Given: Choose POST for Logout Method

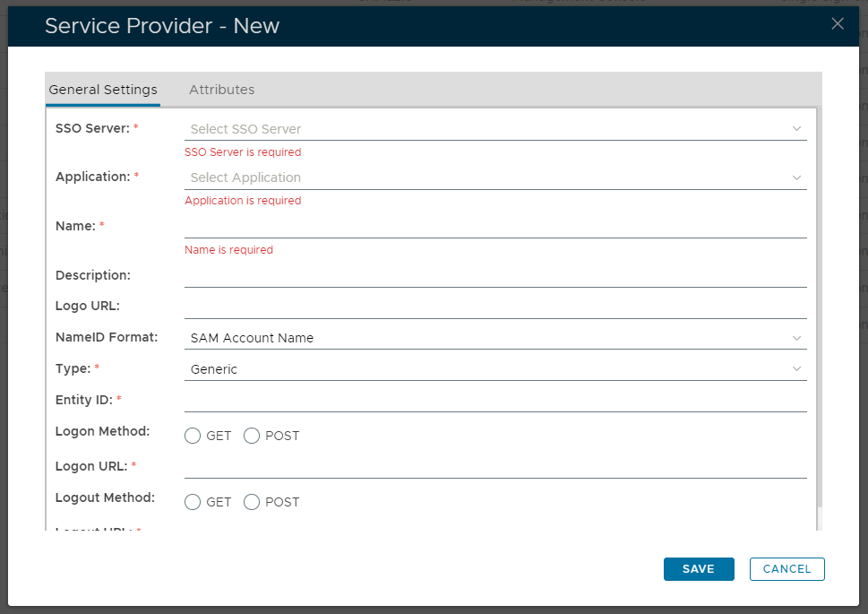Looking at the screenshot, I should pyautogui.click(x=252, y=502).
